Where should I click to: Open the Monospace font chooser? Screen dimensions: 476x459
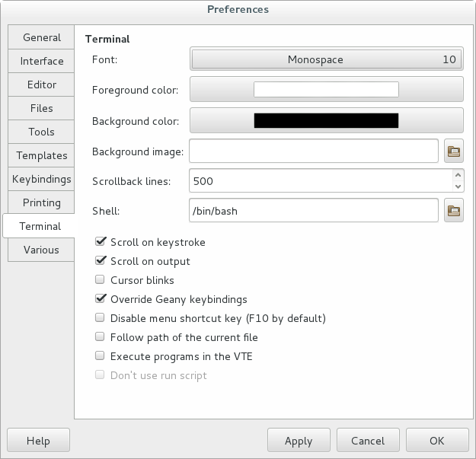click(x=326, y=60)
